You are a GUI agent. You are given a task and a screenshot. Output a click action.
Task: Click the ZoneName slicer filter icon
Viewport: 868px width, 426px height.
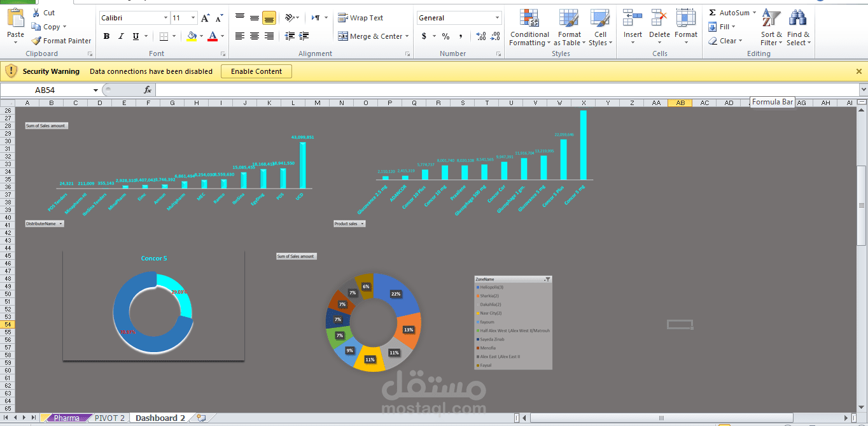click(x=547, y=280)
